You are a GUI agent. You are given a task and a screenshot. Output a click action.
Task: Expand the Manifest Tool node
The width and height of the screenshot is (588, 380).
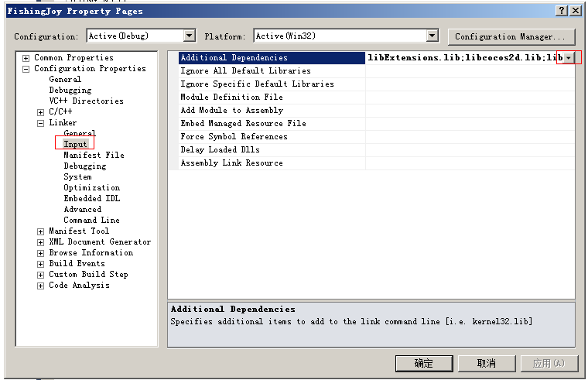[40, 231]
